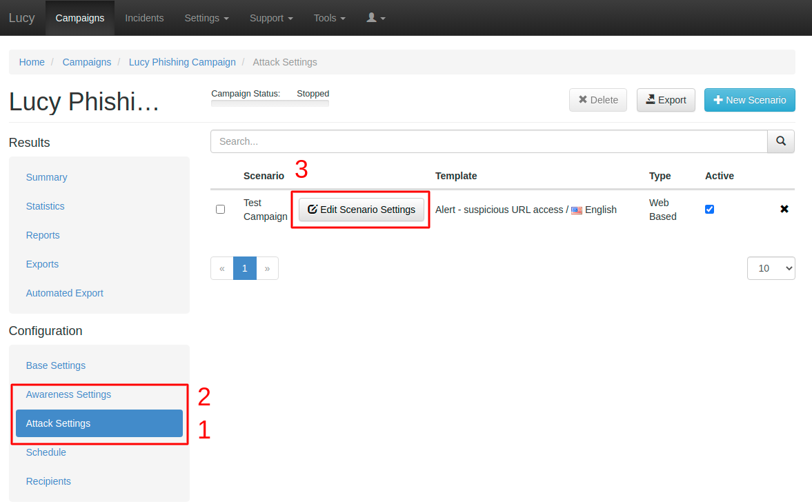
Task: Go to the Campaigns tab in navbar
Action: pyautogui.click(x=80, y=18)
